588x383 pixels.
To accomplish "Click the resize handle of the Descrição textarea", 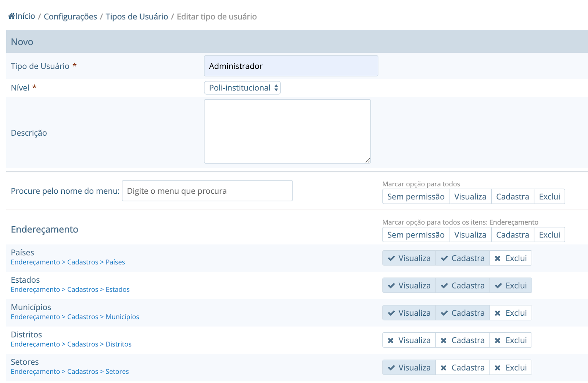I will point(367,160).
